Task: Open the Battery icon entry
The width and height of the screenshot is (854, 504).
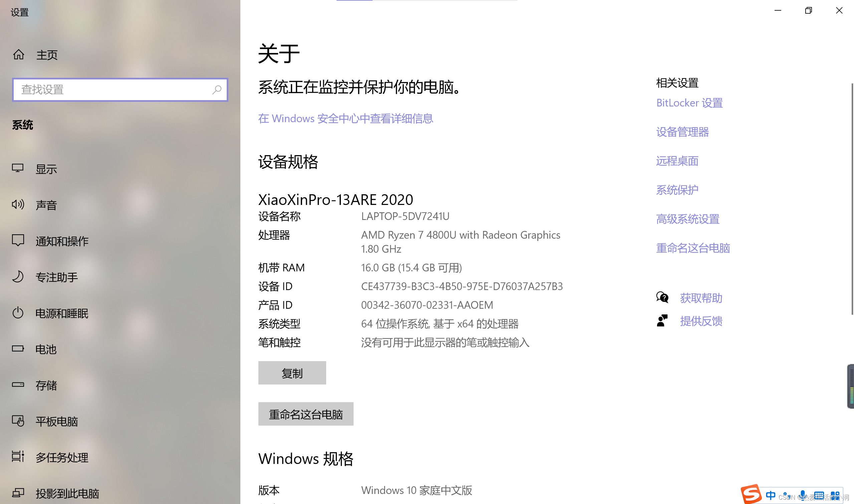Action: click(x=18, y=349)
